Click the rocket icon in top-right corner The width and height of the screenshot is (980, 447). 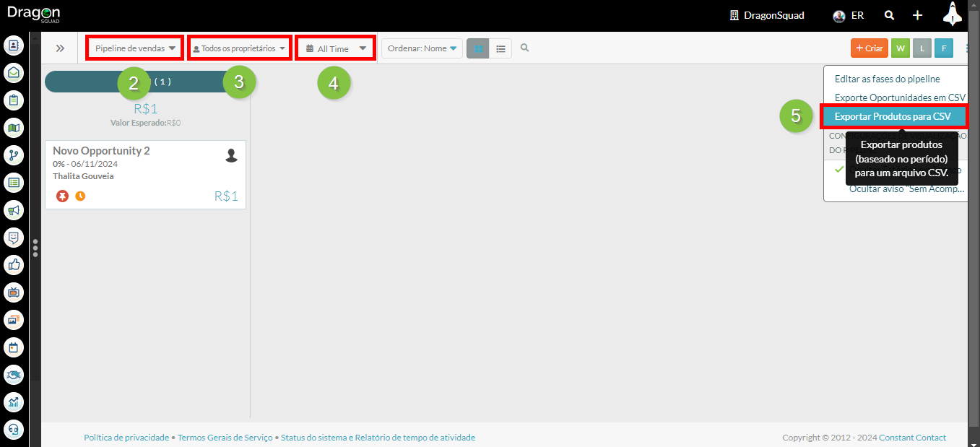point(953,14)
